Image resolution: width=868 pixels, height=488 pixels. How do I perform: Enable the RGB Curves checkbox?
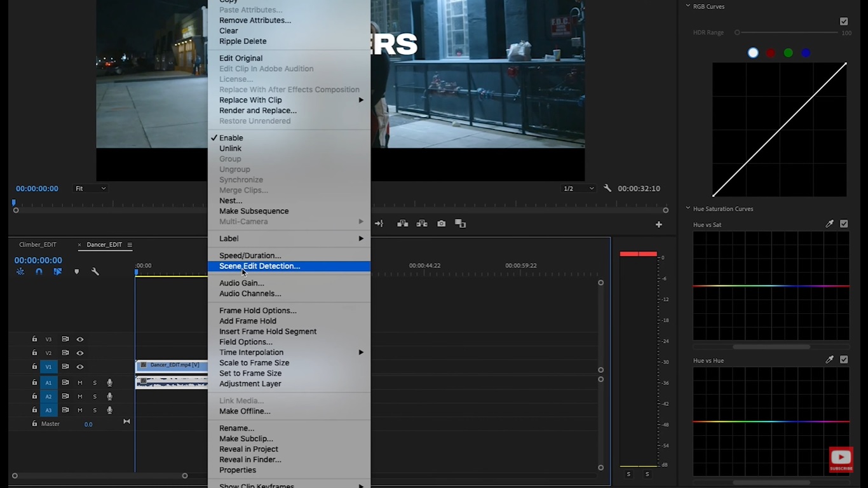844,21
